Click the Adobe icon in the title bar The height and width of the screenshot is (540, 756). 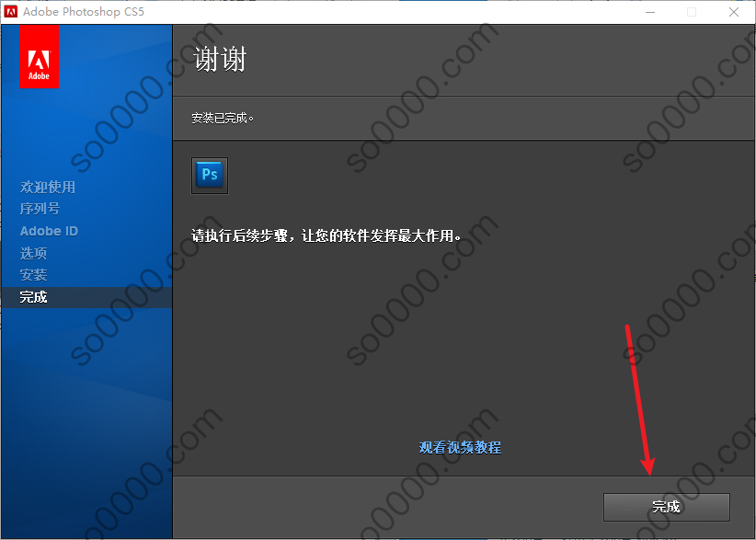click(x=11, y=12)
